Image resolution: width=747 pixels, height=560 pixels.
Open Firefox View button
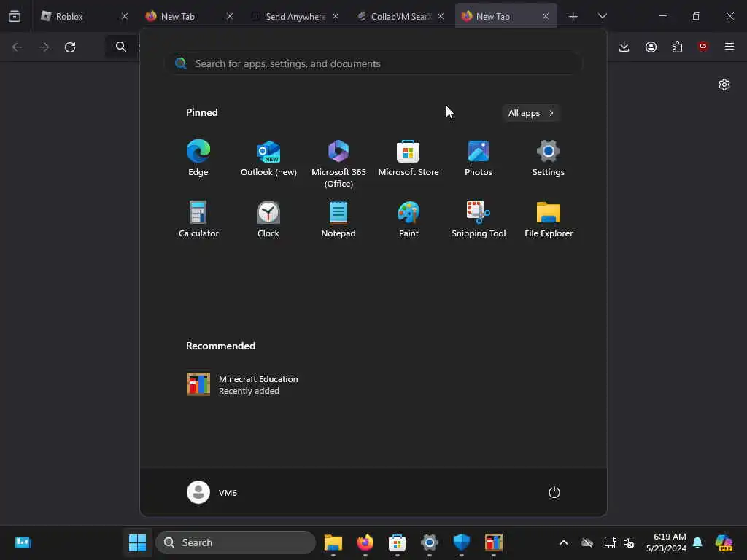click(x=15, y=16)
